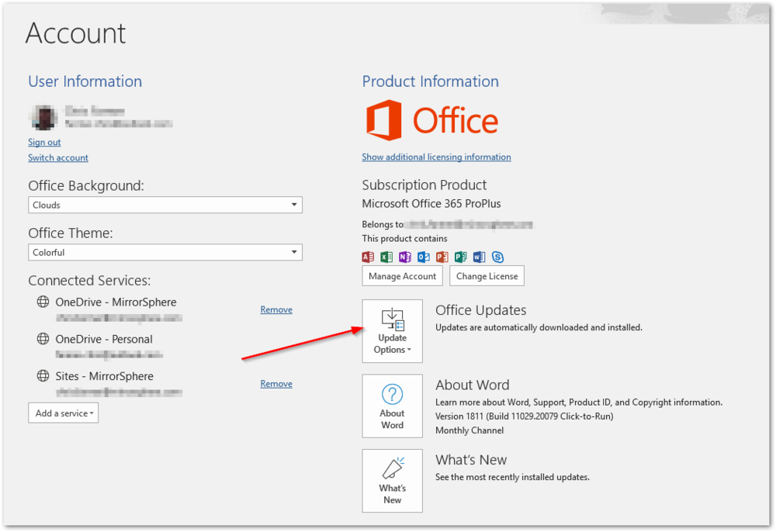Image resolution: width=776 pixels, height=532 pixels.
Task: Click the Outlook product icon
Action: pos(424,257)
